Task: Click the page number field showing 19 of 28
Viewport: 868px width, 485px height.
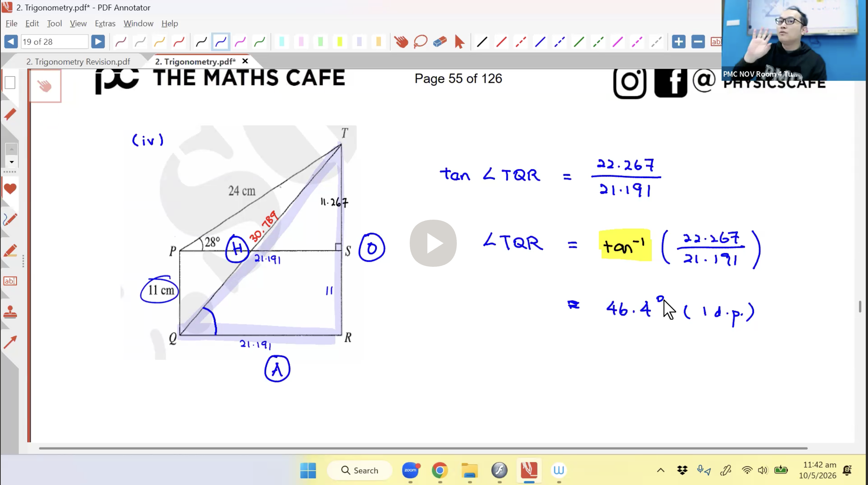Action: click(x=54, y=42)
